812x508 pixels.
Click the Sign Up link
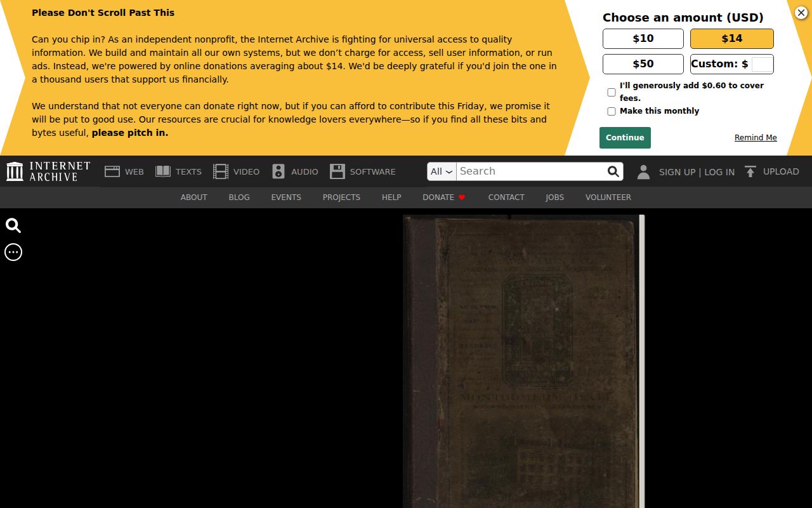pyautogui.click(x=677, y=172)
